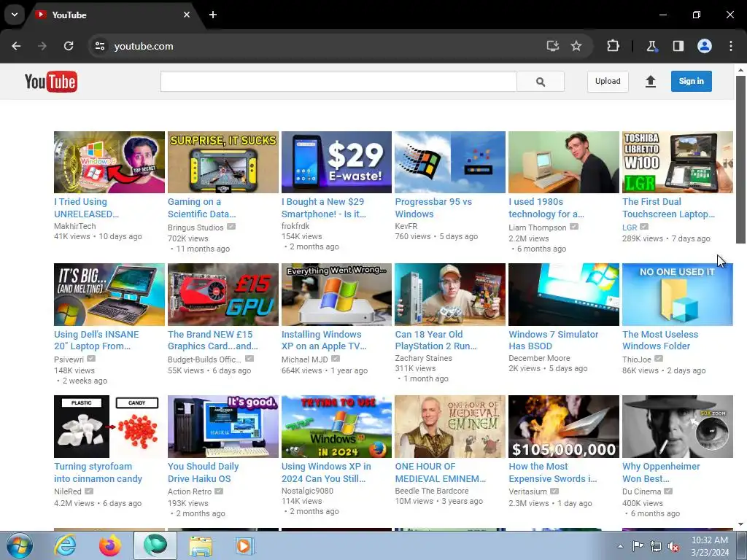747x560 pixels.
Task: Click the Upload button
Action: 608,82
